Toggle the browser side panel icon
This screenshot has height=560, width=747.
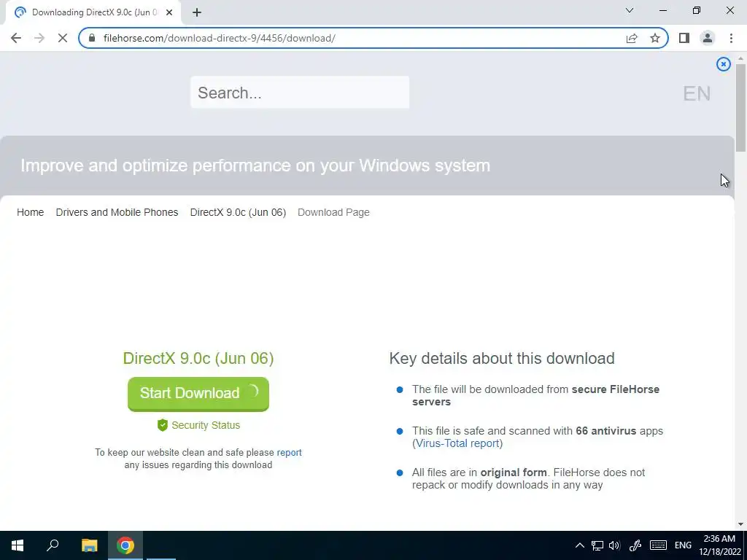coord(684,38)
